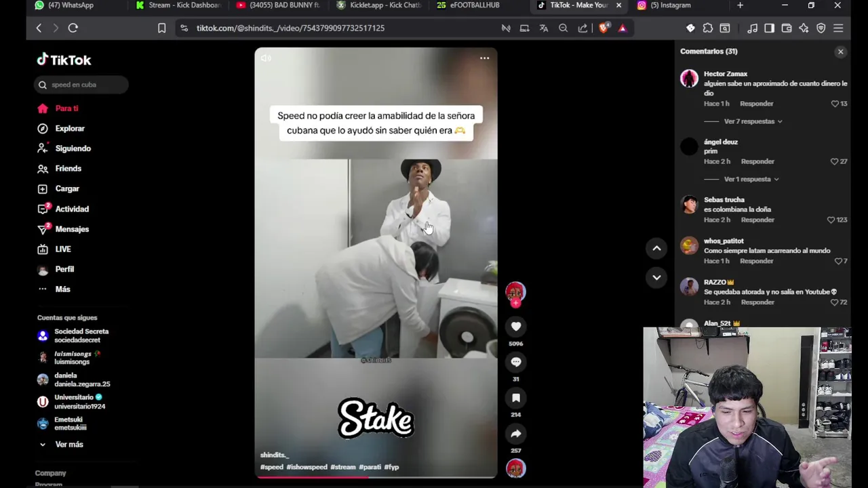Like Hector Zamax's comment
Screen dimensions: 868x488
click(x=835, y=104)
